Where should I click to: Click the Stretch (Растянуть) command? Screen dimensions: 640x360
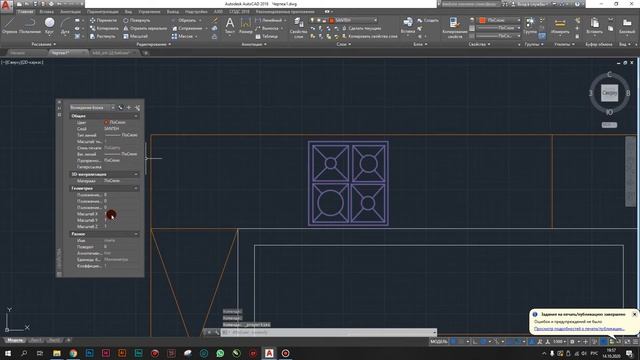point(103,36)
